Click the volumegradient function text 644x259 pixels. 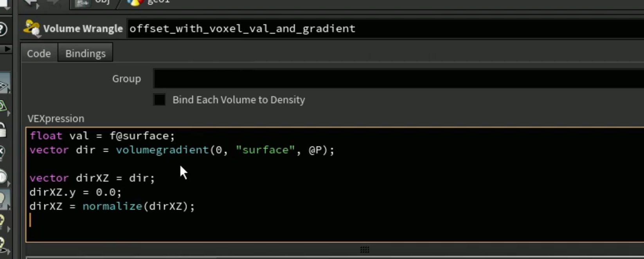(162, 150)
